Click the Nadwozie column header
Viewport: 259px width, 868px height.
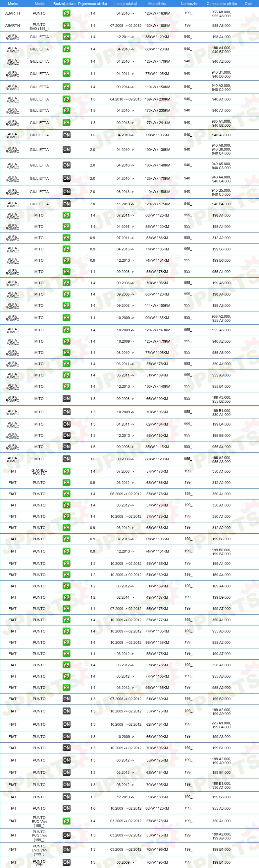pos(188,4)
